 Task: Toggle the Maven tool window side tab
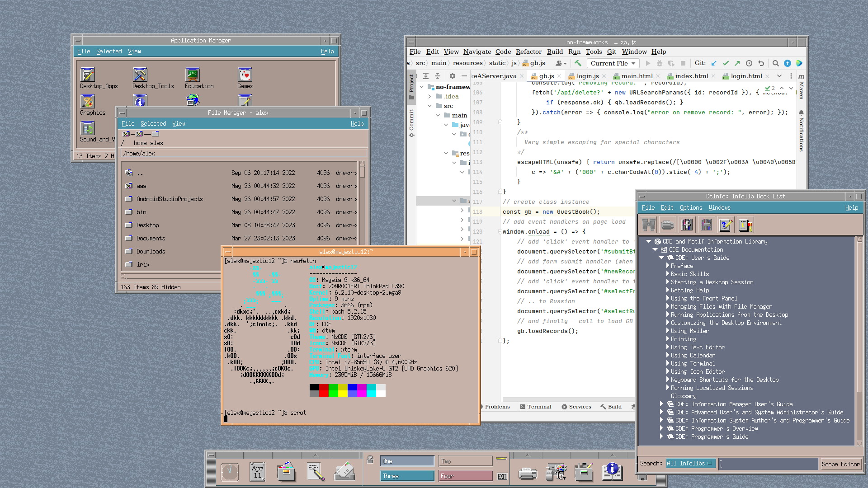pyautogui.click(x=801, y=87)
